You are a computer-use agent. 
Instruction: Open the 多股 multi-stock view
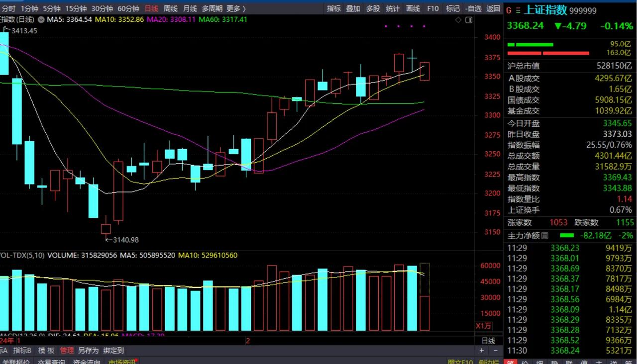[373, 8]
